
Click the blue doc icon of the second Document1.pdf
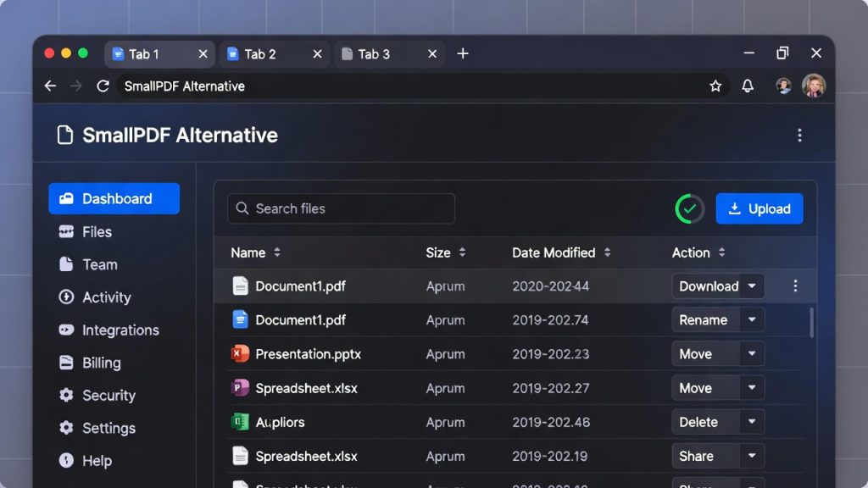pyautogui.click(x=240, y=319)
